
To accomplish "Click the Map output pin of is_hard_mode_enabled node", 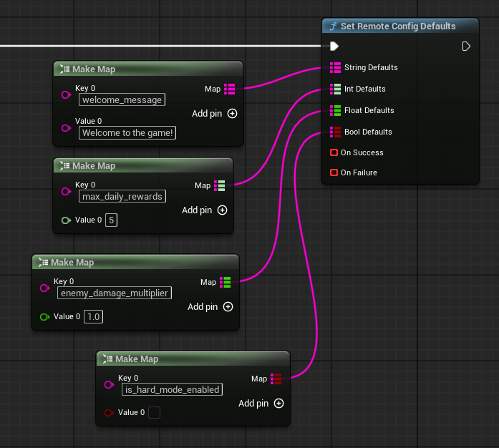I will tap(276, 379).
